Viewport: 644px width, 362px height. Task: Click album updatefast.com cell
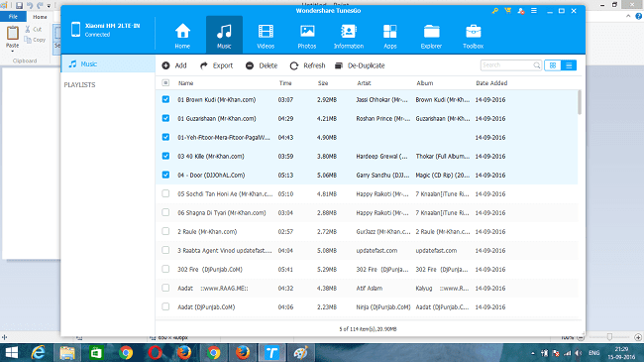tap(436, 251)
